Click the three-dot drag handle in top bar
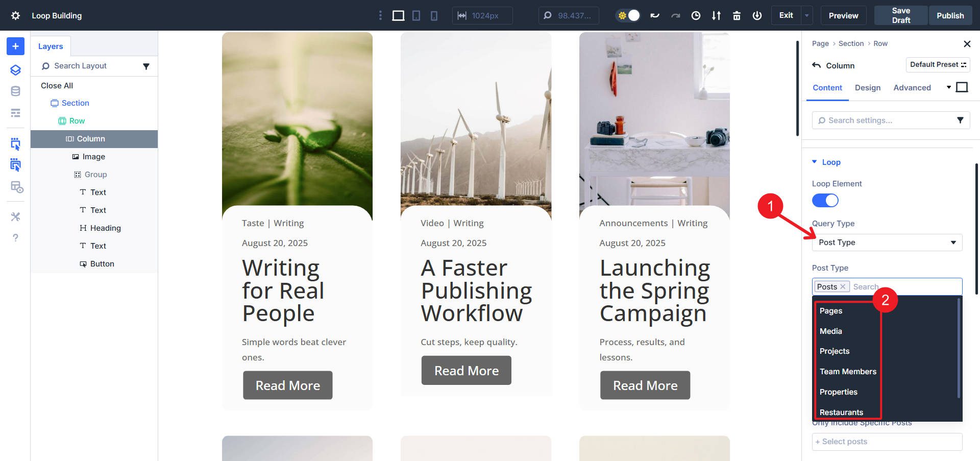 (380, 16)
